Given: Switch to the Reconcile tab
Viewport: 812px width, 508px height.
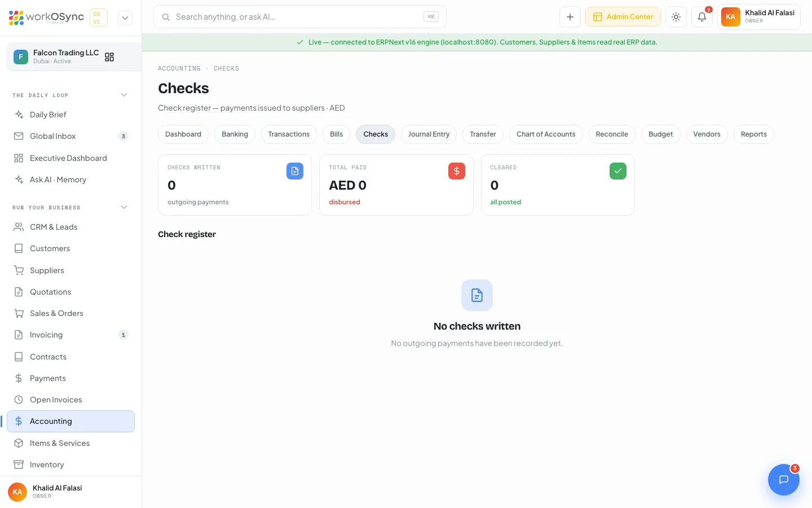Looking at the screenshot, I should point(612,134).
